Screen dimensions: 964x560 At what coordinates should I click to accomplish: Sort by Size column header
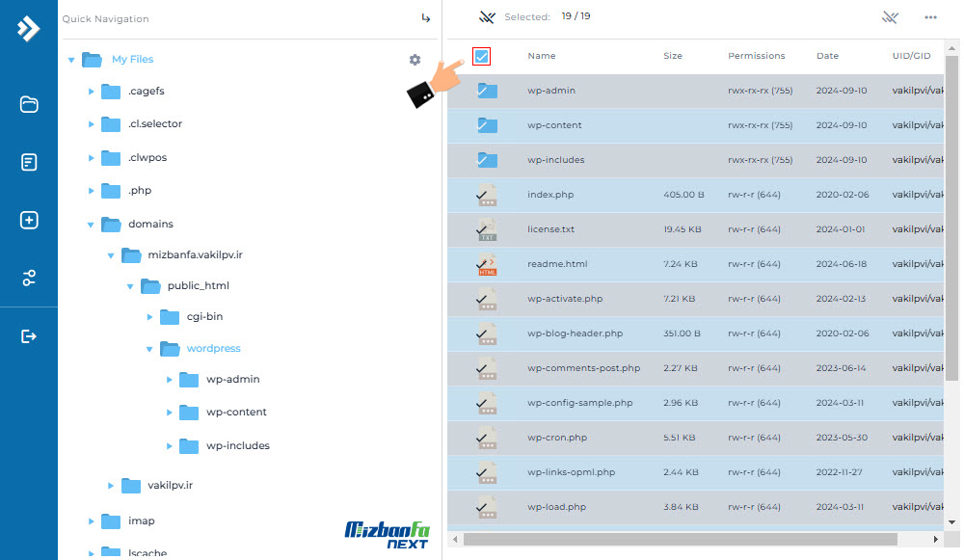point(673,55)
